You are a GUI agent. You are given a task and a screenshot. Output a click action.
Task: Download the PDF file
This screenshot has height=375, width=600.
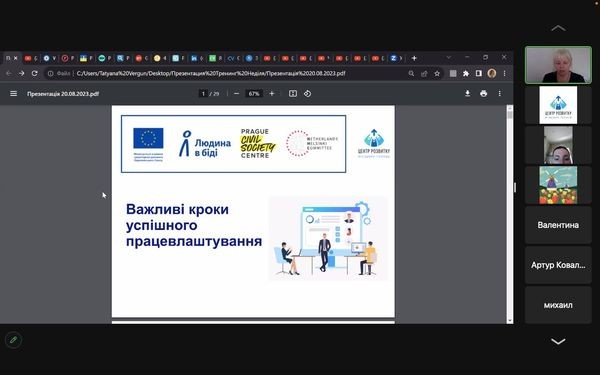tap(467, 93)
